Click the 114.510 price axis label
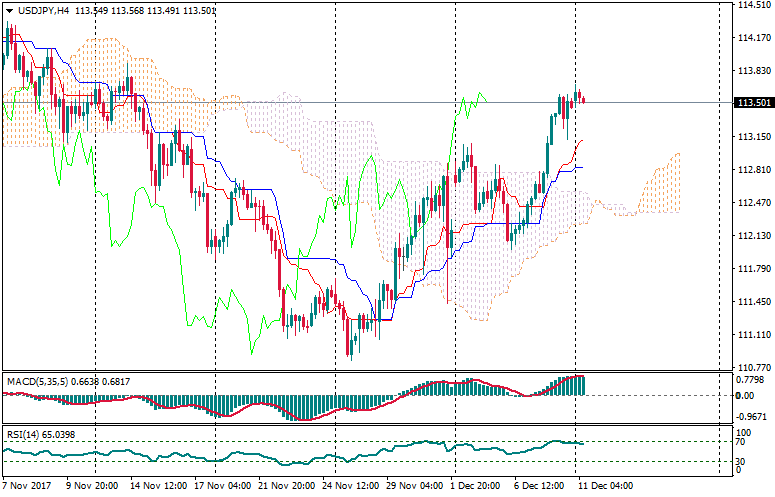This screenshot has height=497, width=775. [x=752, y=5]
